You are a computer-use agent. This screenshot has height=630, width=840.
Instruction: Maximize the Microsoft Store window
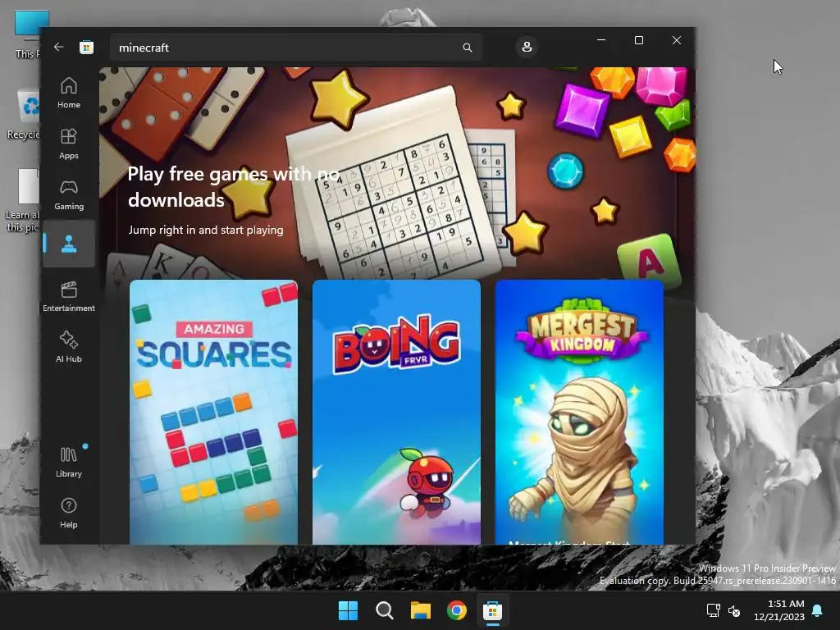pos(638,40)
